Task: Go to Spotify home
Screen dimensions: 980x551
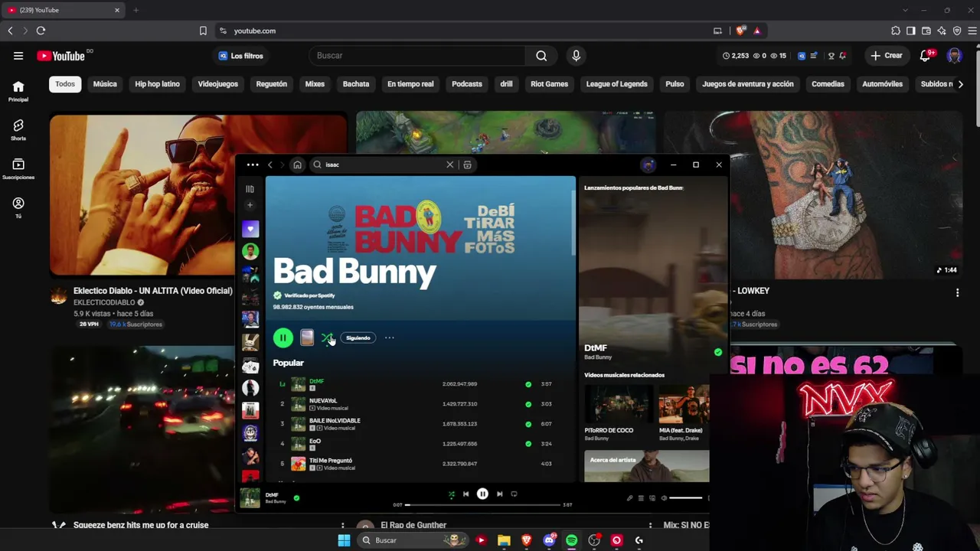Action: coord(297,165)
